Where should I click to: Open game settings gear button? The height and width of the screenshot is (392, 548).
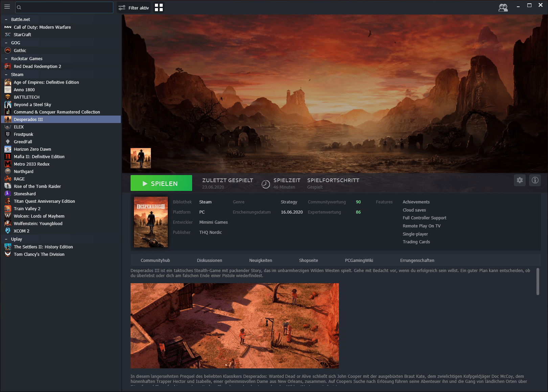[520, 180]
